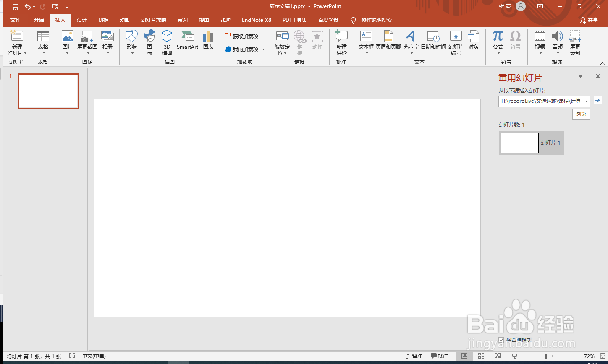Click the Photo Album (相册) icon
Viewport: 608px width, 364px height.
coord(107,36)
